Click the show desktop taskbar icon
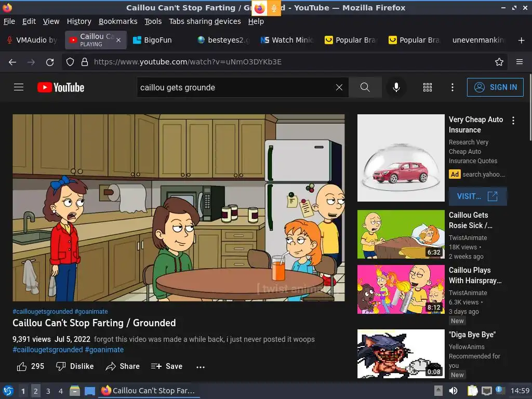This screenshot has width=532, height=399. [90, 391]
